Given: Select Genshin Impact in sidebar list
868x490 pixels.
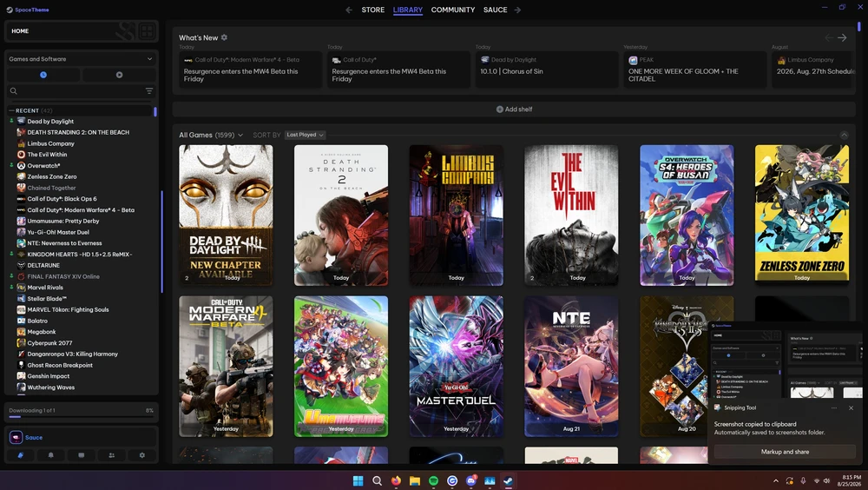Looking at the screenshot, I should (x=48, y=376).
